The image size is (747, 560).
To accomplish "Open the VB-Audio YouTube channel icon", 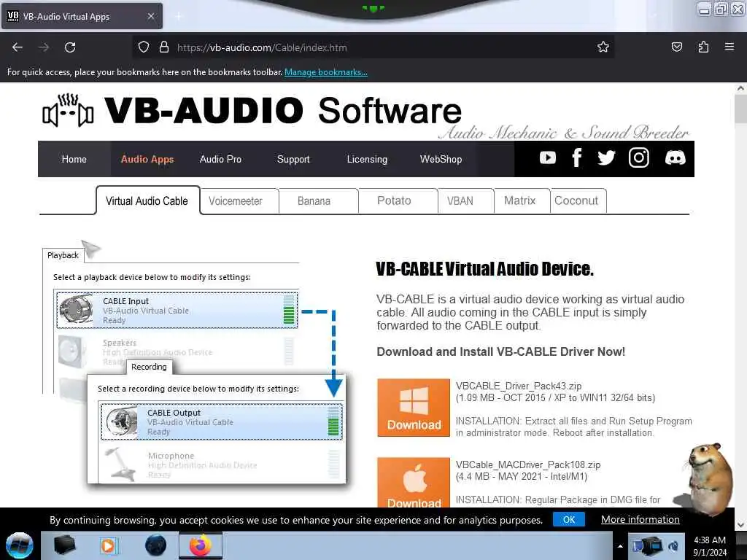I will (547, 157).
